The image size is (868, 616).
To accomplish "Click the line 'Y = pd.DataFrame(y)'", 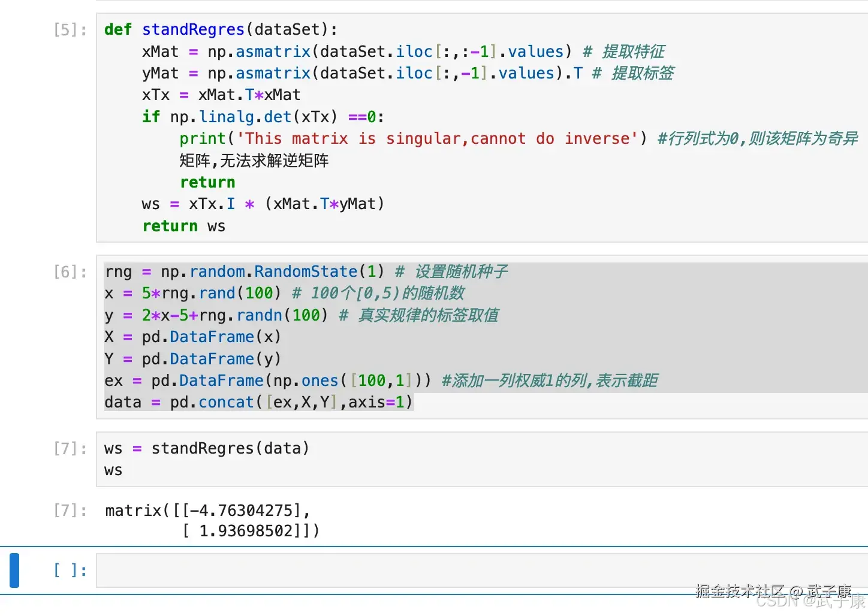I will pyautogui.click(x=193, y=359).
